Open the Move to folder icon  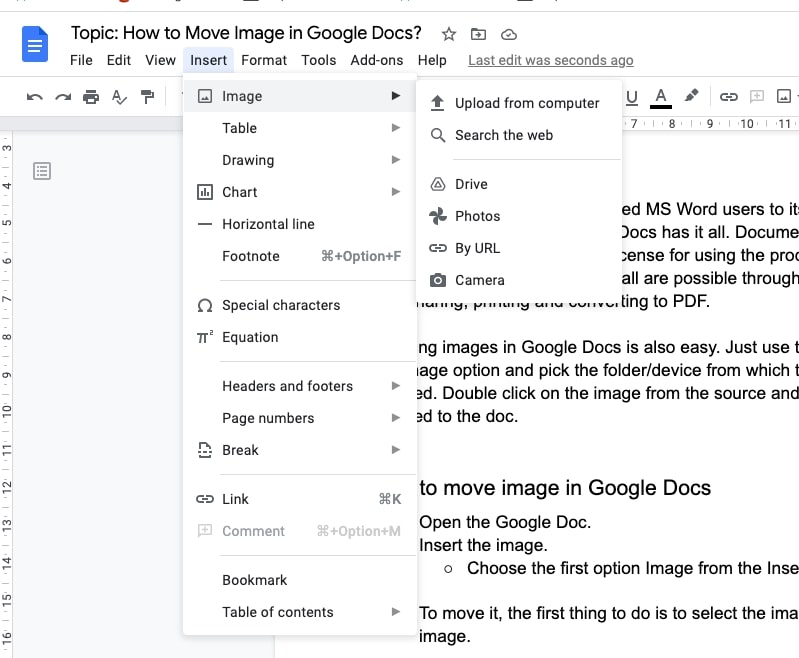click(478, 34)
